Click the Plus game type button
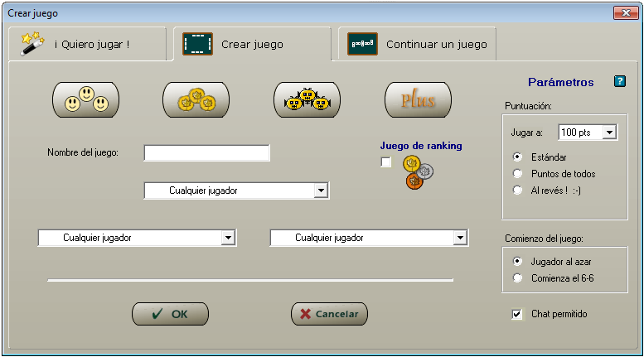The width and height of the screenshot is (644, 357). click(x=418, y=99)
